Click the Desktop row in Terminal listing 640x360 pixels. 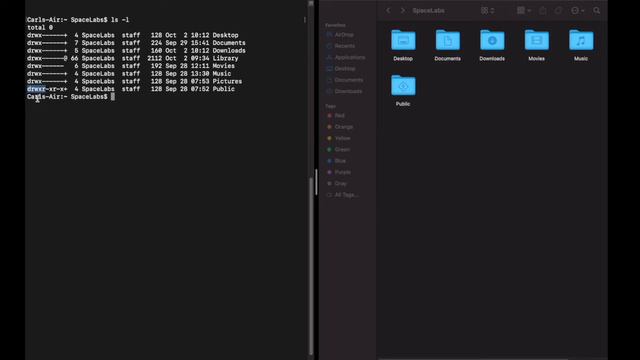click(x=133, y=35)
